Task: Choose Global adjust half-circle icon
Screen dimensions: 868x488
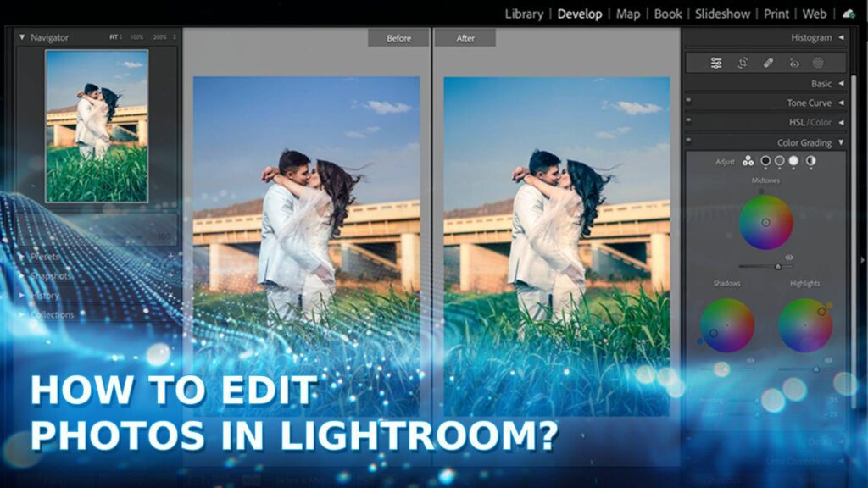Action: 811,161
